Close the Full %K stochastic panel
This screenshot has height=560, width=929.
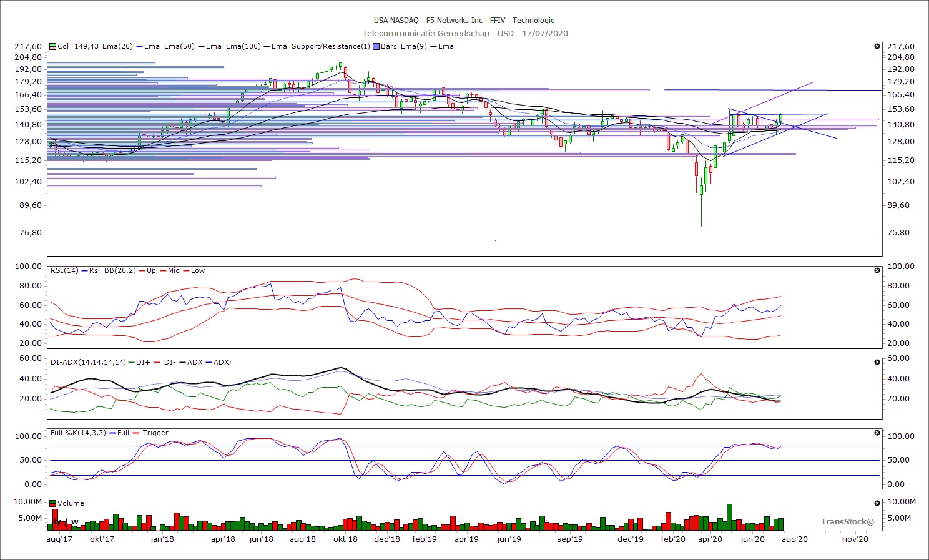point(877,433)
